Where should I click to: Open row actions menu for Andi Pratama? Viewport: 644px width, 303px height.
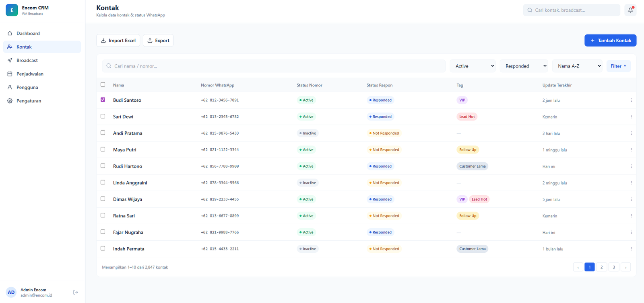(x=631, y=133)
